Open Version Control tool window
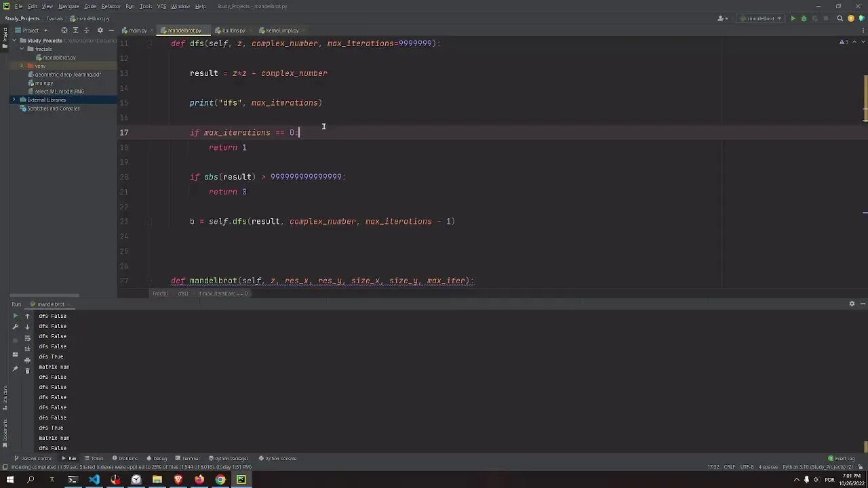Image resolution: width=868 pixels, height=488 pixels. (x=33, y=458)
